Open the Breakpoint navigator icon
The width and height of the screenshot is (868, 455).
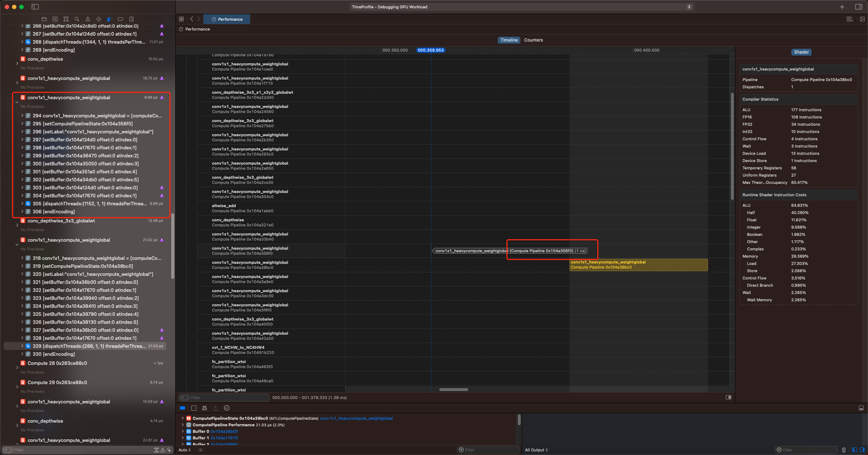tap(120, 19)
